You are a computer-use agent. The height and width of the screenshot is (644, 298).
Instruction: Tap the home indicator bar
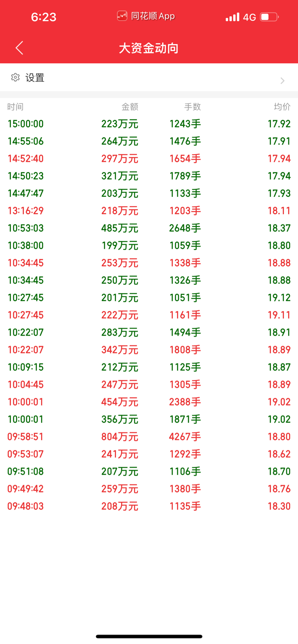click(149, 636)
